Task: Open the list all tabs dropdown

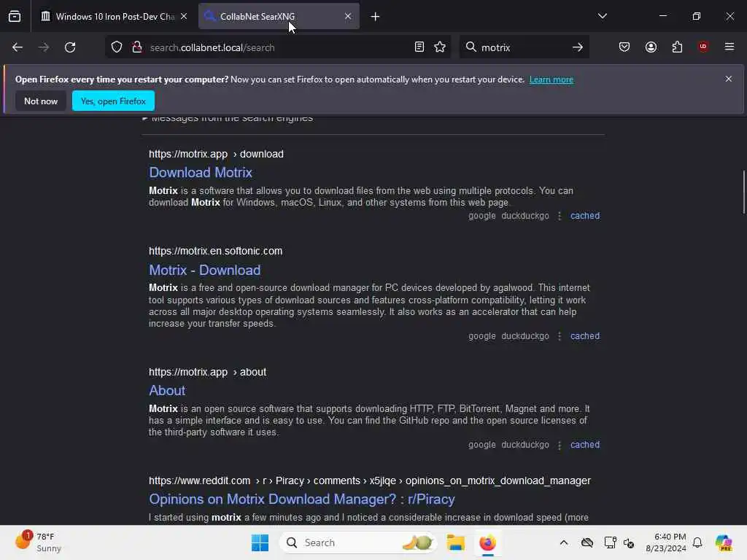Action: [x=602, y=16]
